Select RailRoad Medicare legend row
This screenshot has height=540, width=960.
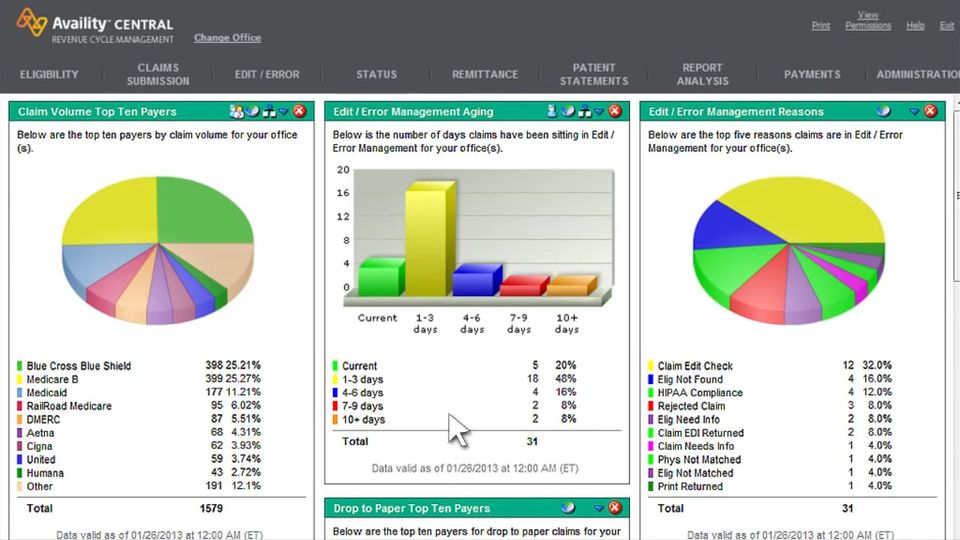(x=139, y=406)
